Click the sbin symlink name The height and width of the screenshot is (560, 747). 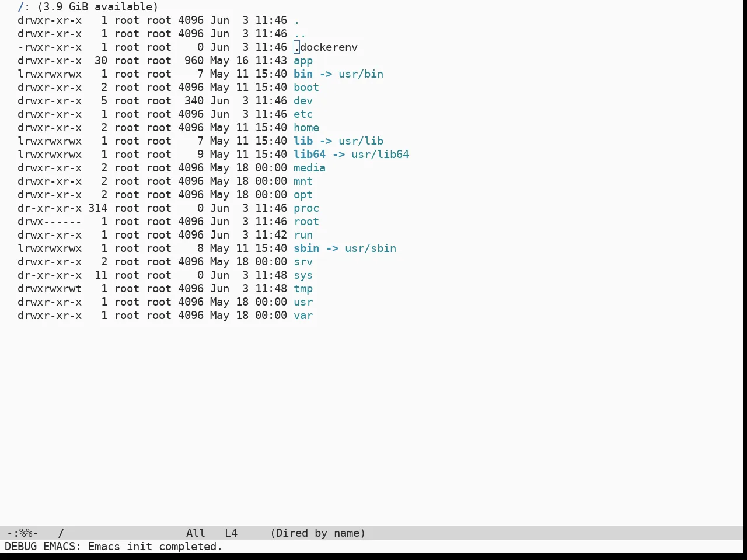tap(306, 249)
